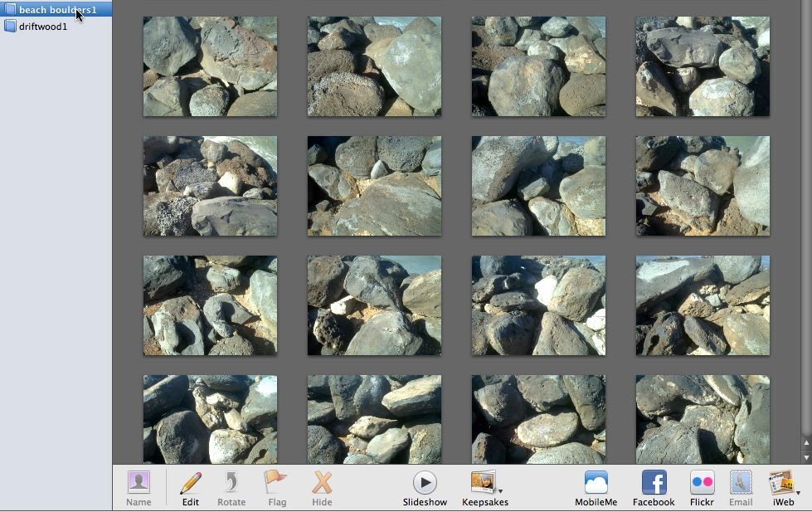The image size is (812, 512).
Task: Expand the iWeb dropdown arrow
Action: (x=799, y=493)
